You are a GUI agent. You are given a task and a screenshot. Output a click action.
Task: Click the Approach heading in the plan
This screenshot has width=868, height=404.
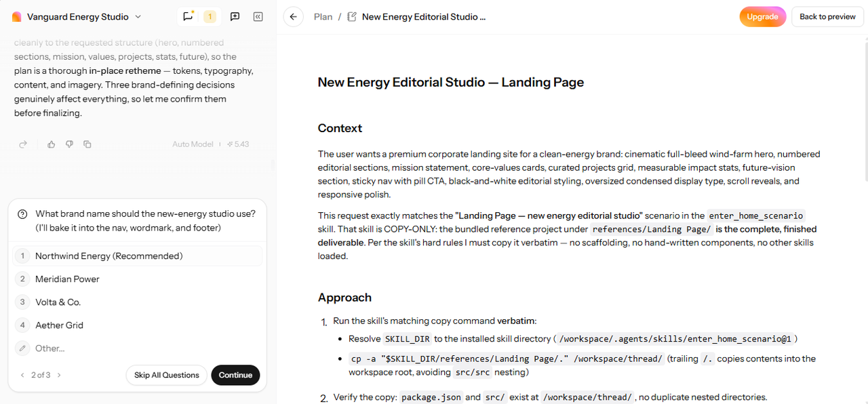(344, 298)
